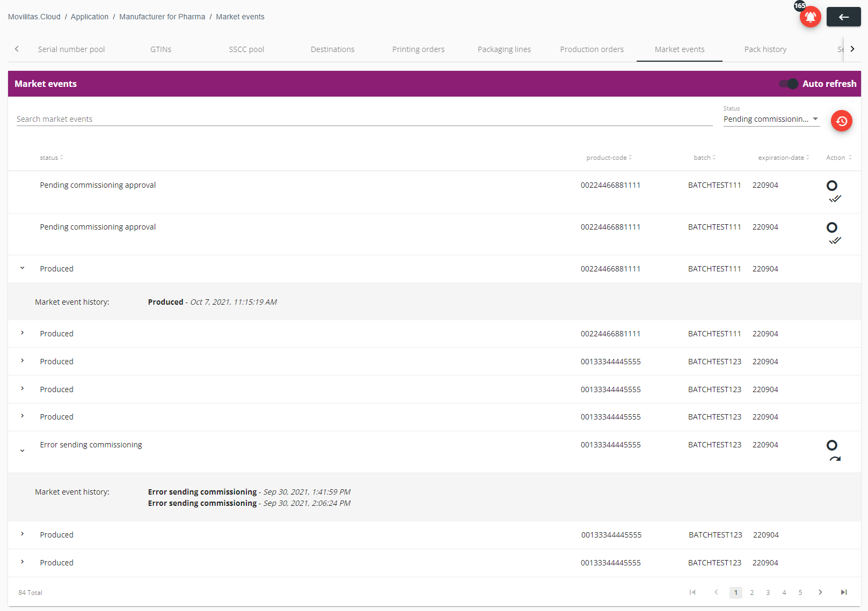This screenshot has width=868, height=611.
Task: Focus the Search market events field
Action: click(x=364, y=119)
